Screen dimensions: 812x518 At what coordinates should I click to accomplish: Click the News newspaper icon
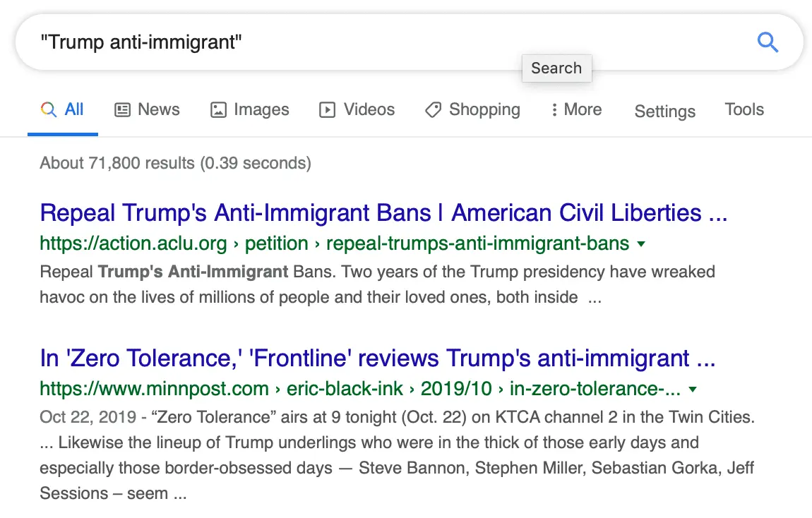[x=123, y=110]
